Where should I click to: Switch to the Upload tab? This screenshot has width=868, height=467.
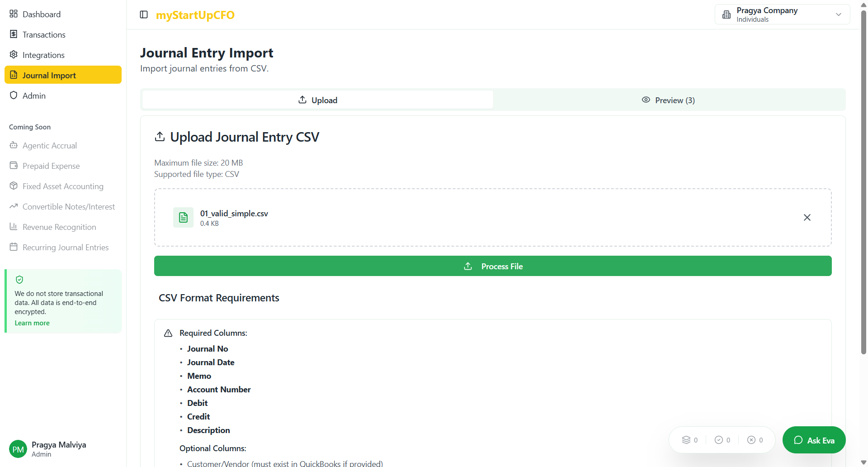318,100
